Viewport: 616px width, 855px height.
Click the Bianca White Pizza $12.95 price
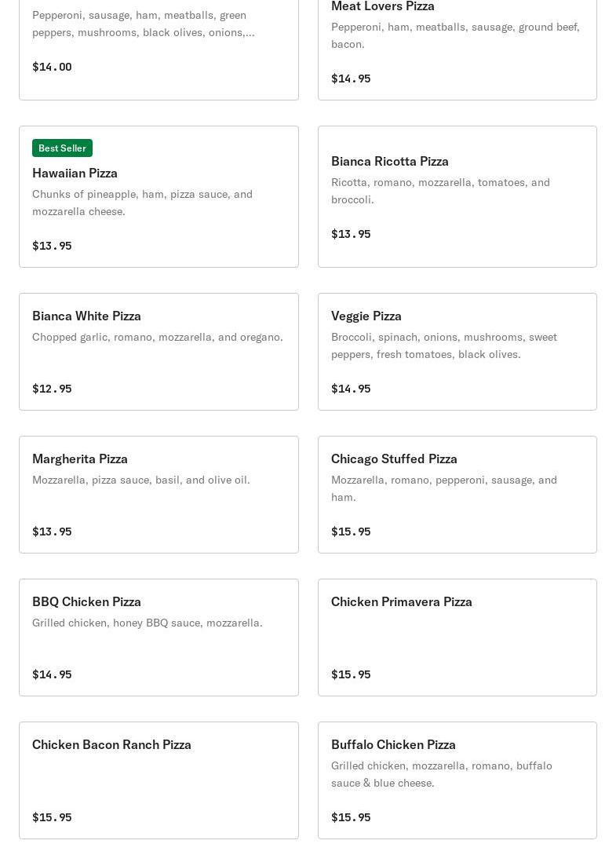(x=52, y=389)
